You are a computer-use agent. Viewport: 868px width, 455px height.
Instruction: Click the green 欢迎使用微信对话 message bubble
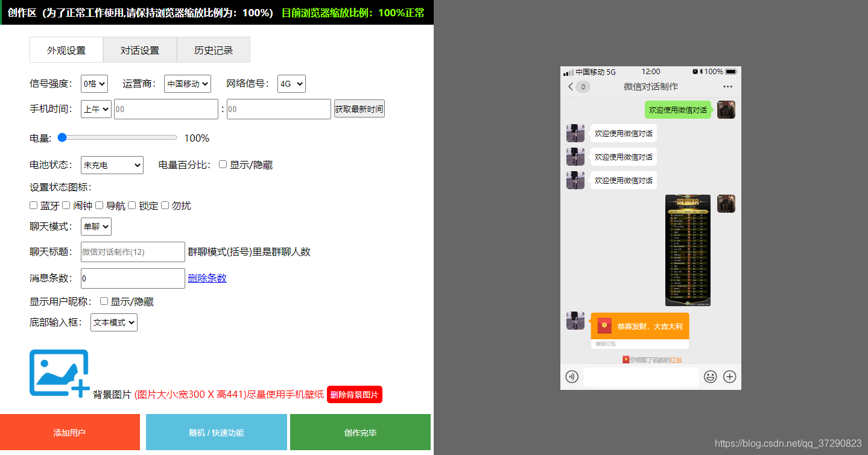[x=679, y=110]
